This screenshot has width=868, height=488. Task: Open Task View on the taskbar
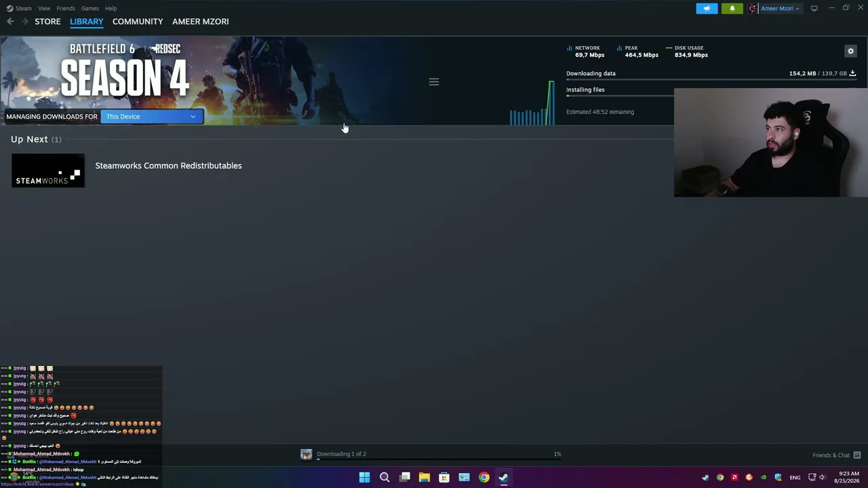pyautogui.click(x=405, y=477)
